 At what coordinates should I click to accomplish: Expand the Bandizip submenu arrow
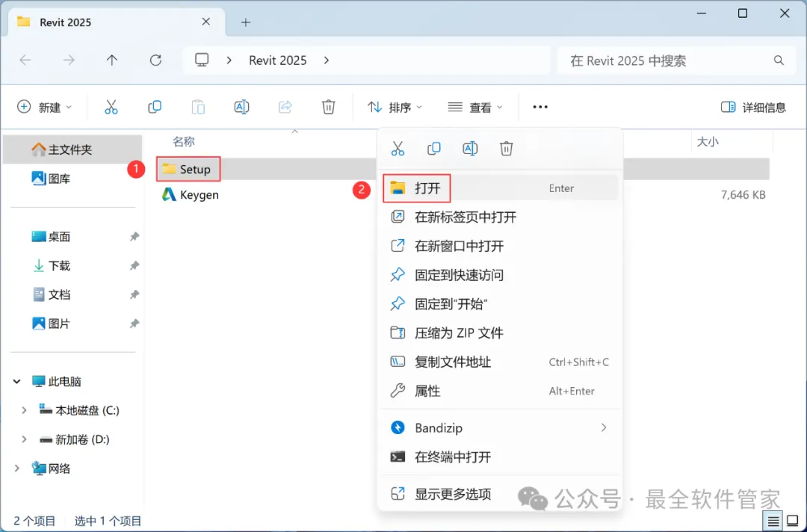tap(604, 427)
